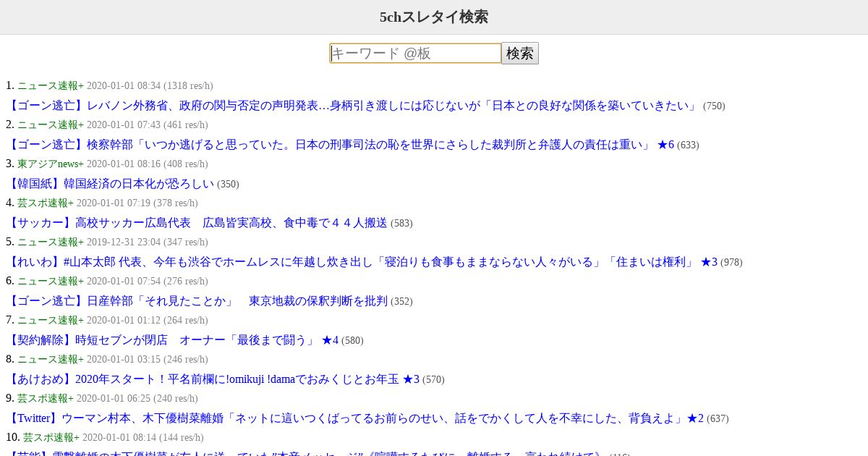Select ニュース速報+ board on entry 2
Viewport: 868px width, 456px height.
click(x=51, y=124)
